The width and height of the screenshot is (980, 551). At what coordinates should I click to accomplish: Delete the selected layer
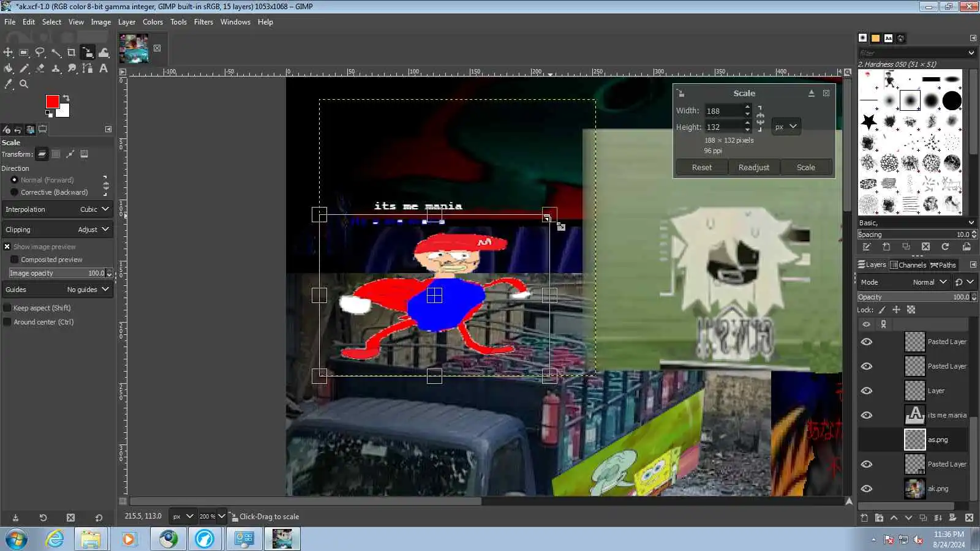point(969,518)
